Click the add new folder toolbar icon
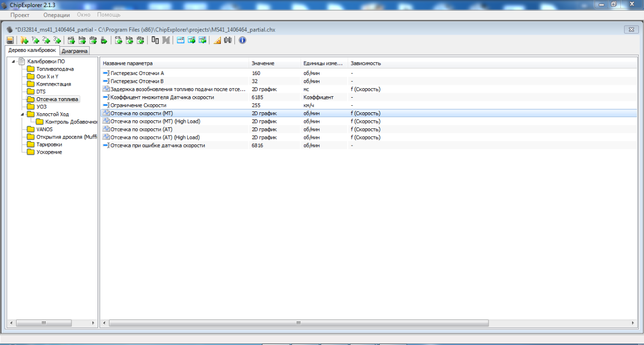This screenshot has height=345, width=644. (x=24, y=40)
